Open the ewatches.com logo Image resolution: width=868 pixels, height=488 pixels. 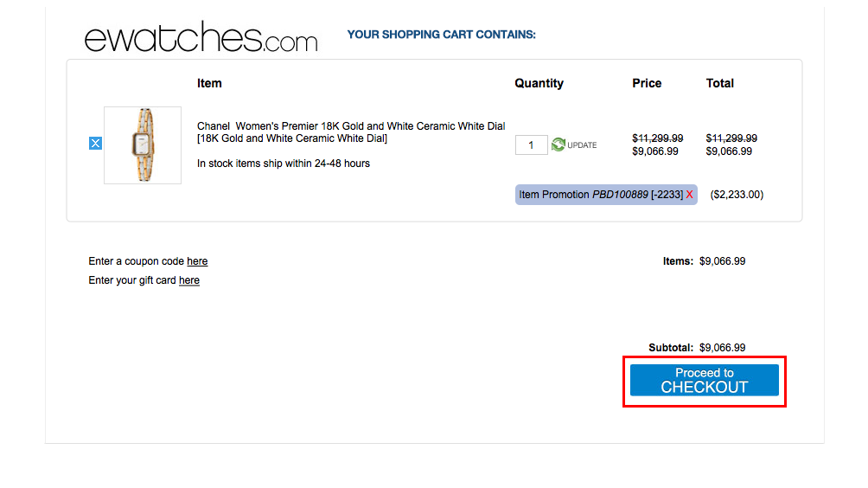(201, 37)
